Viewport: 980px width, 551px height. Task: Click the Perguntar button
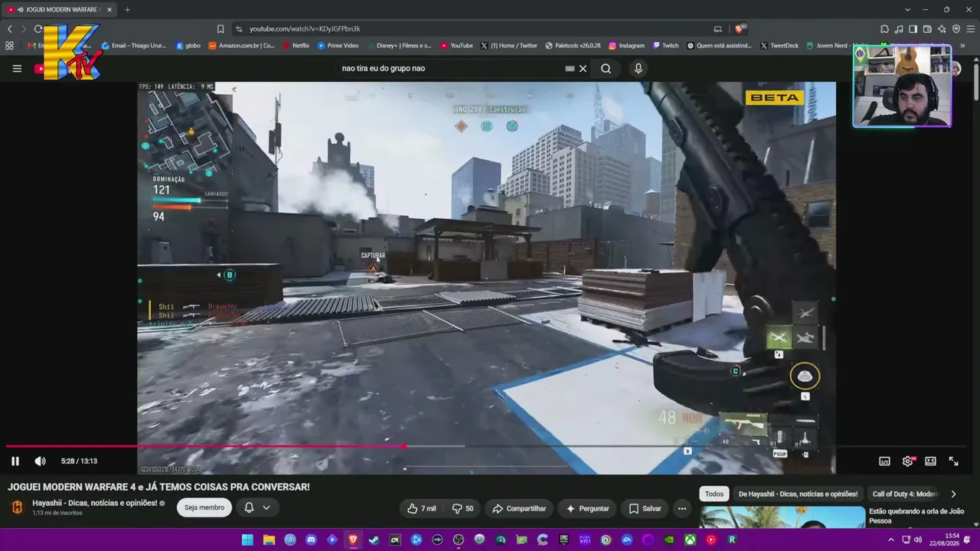[587, 508]
